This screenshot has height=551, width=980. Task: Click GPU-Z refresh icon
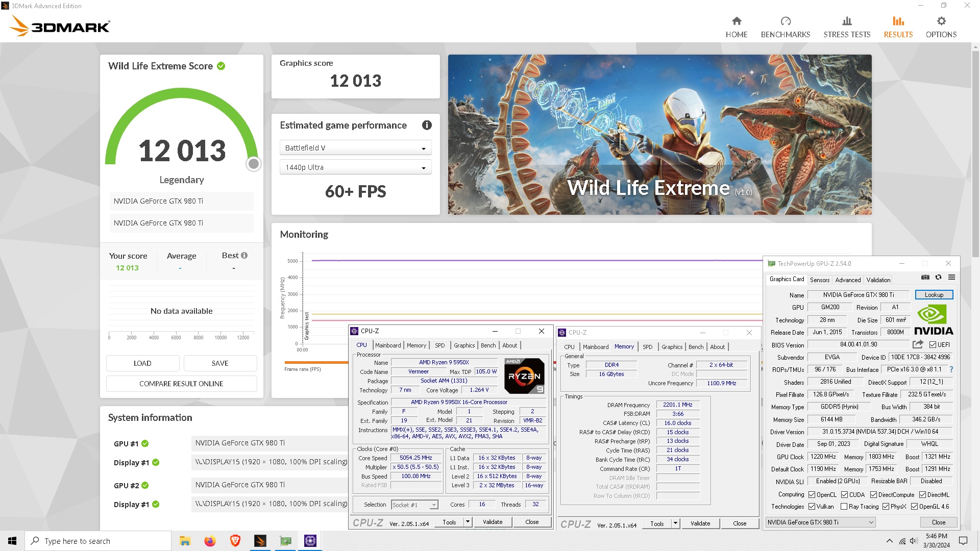point(938,277)
